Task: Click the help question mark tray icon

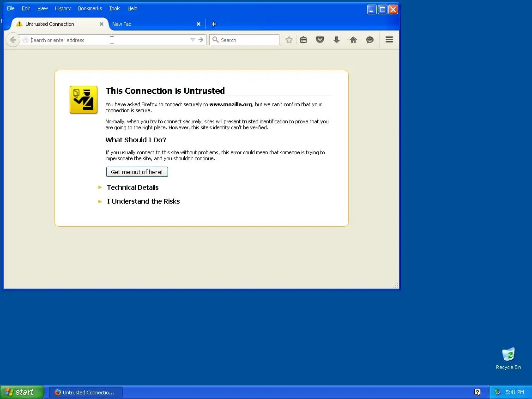Action: (478, 393)
